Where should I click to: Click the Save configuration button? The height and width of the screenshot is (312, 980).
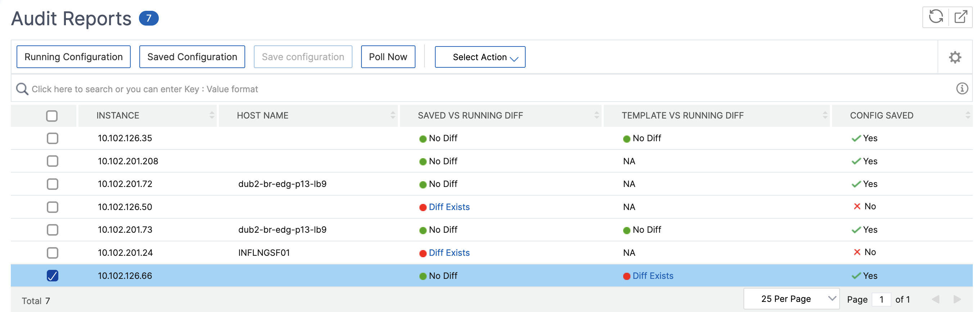point(303,57)
